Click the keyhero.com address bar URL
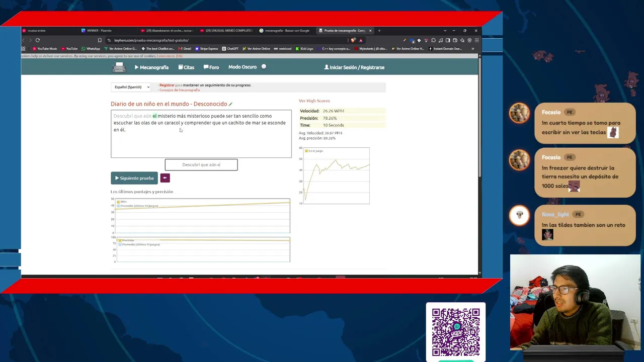Screen dimensions: 644x362 click(151, 40)
